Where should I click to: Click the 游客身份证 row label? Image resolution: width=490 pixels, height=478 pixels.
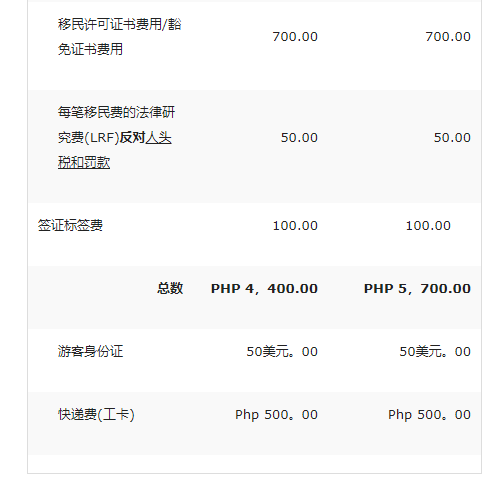[x=90, y=351]
